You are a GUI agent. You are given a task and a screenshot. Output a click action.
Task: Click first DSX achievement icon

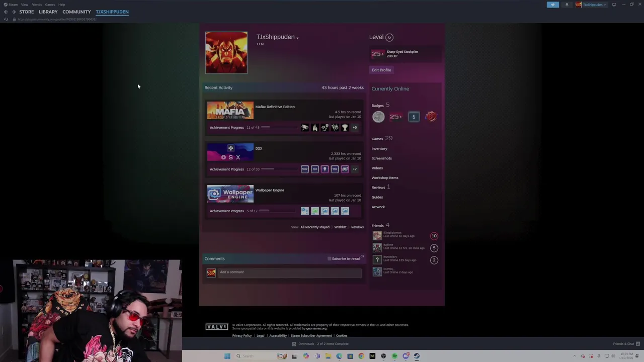(x=305, y=169)
